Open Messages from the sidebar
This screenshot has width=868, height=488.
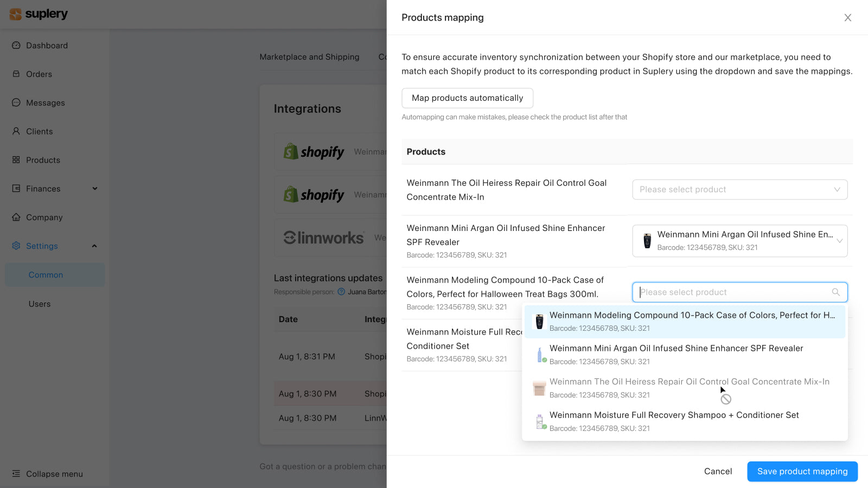click(x=16, y=102)
